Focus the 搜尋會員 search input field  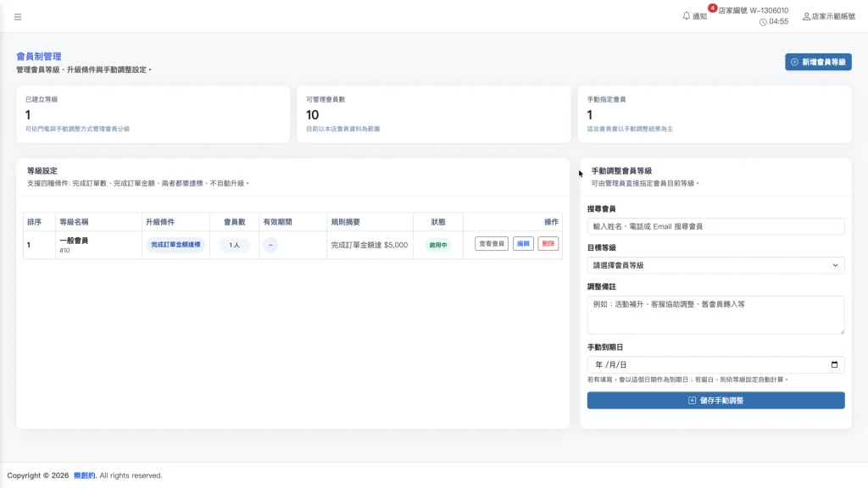pyautogui.click(x=715, y=226)
